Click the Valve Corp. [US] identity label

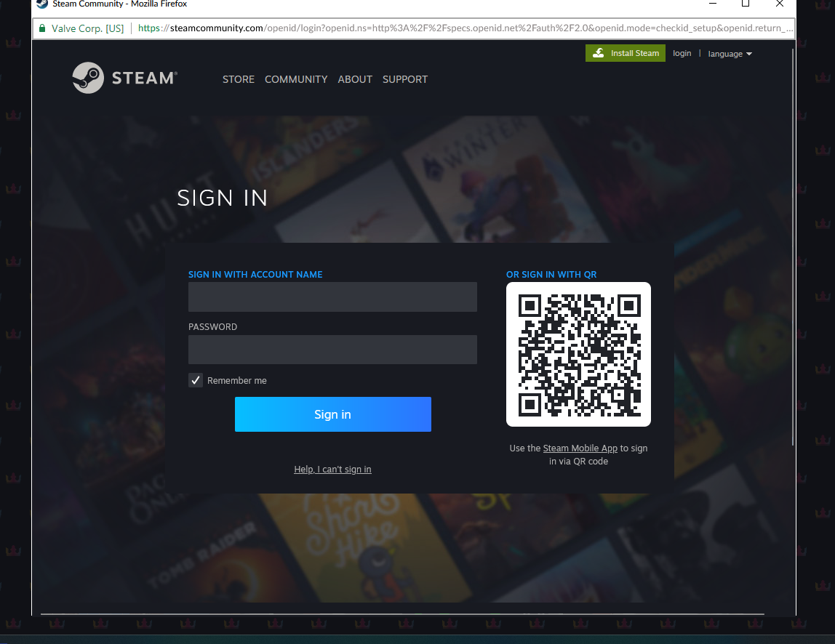pyautogui.click(x=88, y=28)
